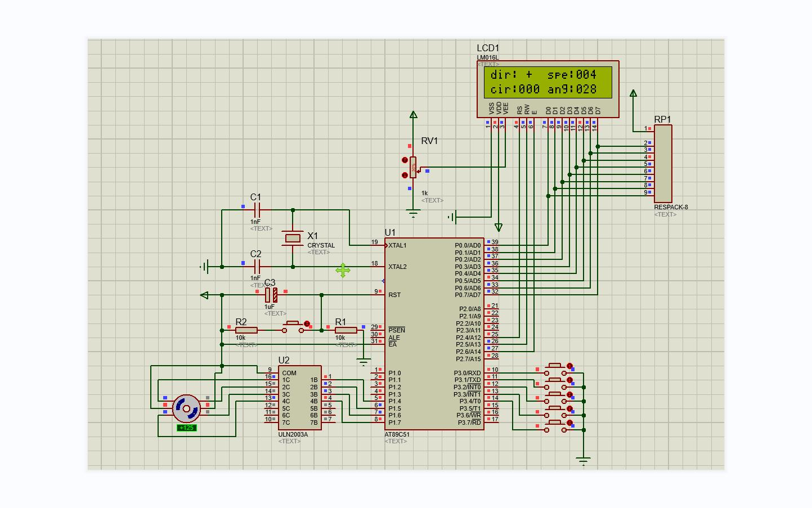The height and width of the screenshot is (508, 812).
Task: Increase RV1 with its upper red arrow
Action: pos(405,160)
